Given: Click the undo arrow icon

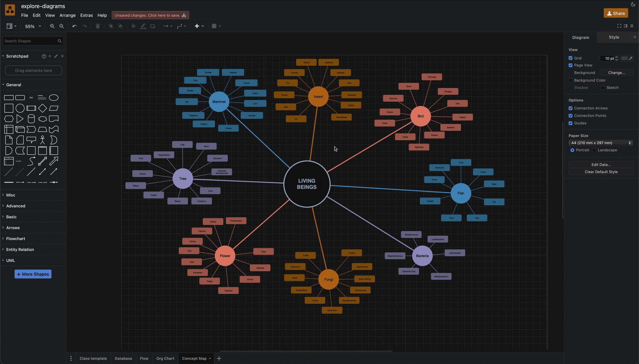Looking at the screenshot, I should pyautogui.click(x=75, y=26).
